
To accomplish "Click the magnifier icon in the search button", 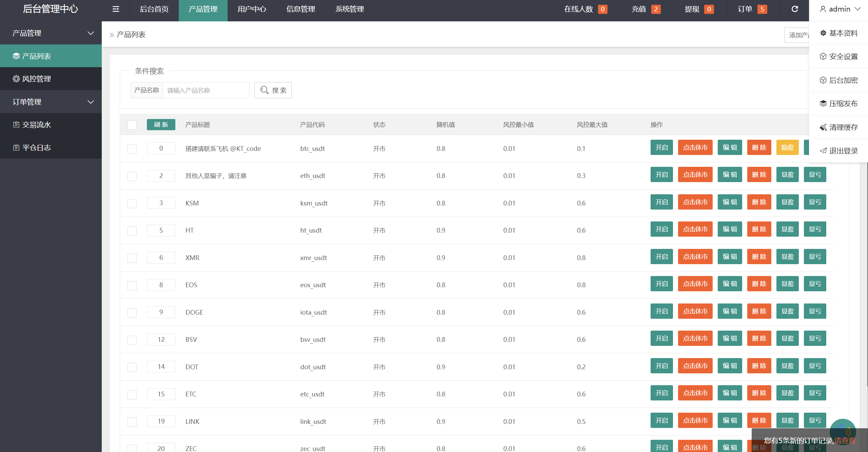I will click(264, 90).
